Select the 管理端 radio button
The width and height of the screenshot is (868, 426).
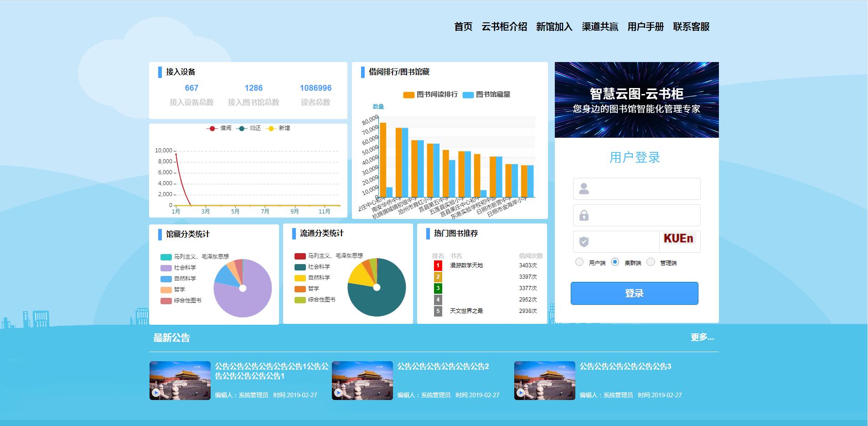(651, 262)
